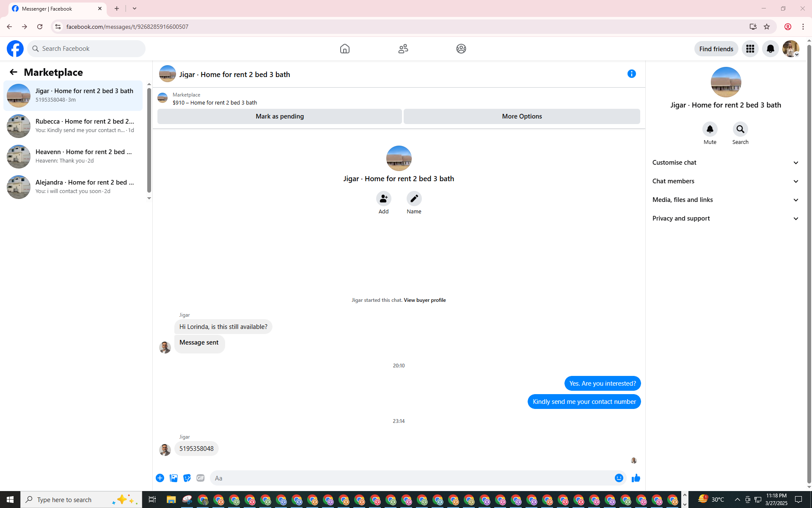Open the Windows notification center

pyautogui.click(x=798, y=500)
